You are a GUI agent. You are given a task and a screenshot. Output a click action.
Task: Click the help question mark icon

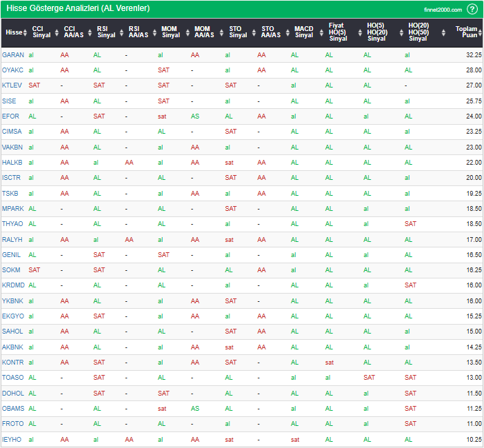coord(472,9)
